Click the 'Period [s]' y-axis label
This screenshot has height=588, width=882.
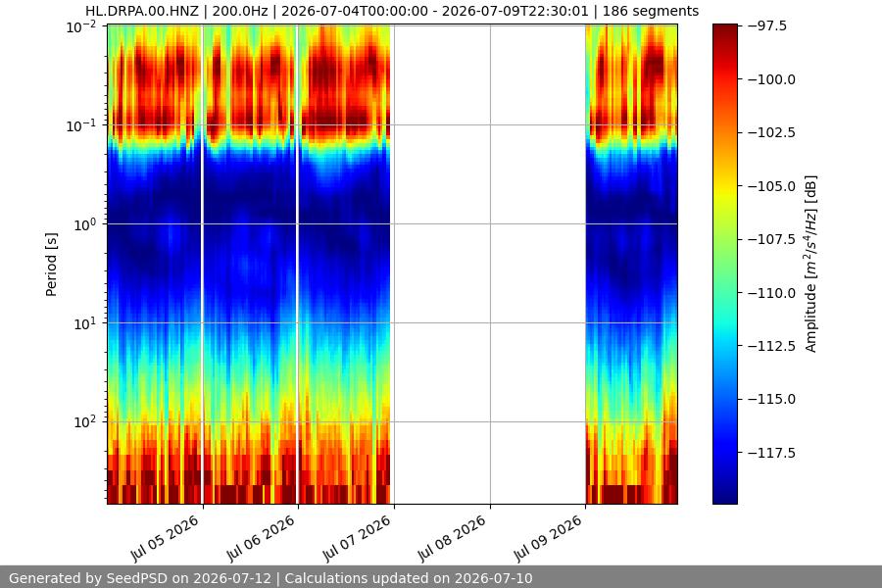click(51, 265)
